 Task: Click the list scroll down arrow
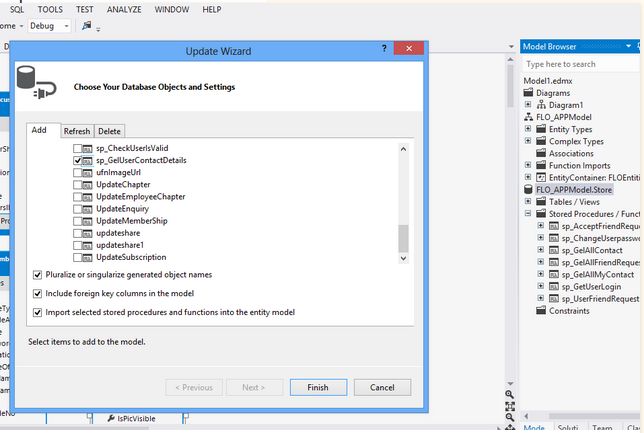[x=403, y=258]
